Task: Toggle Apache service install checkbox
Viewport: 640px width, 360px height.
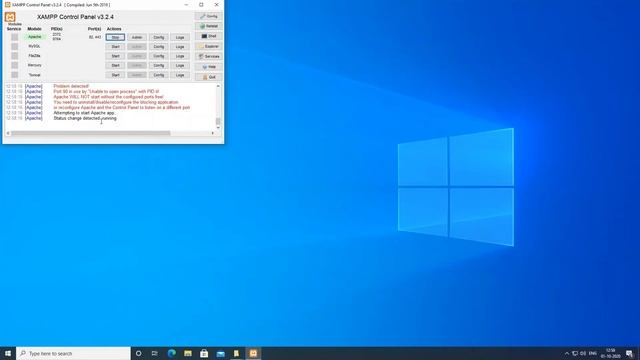Action: click(14, 37)
